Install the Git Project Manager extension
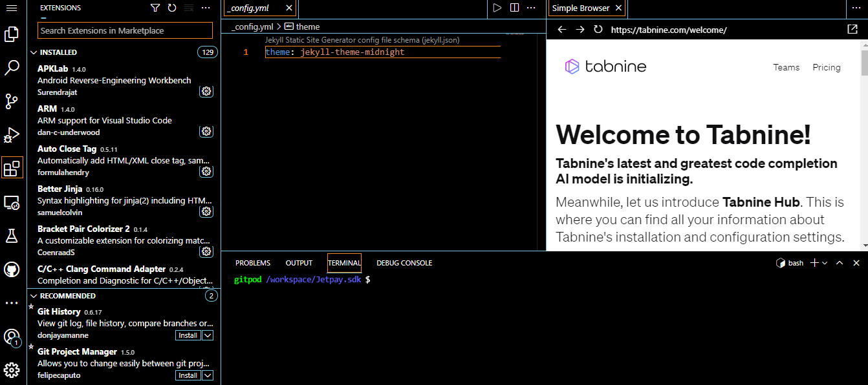The height and width of the screenshot is (385, 868). click(x=188, y=375)
